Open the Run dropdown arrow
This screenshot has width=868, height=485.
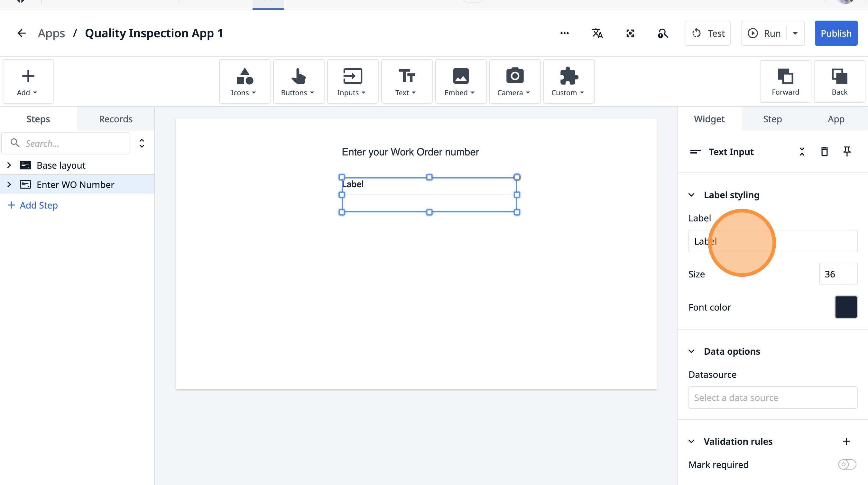coord(795,33)
